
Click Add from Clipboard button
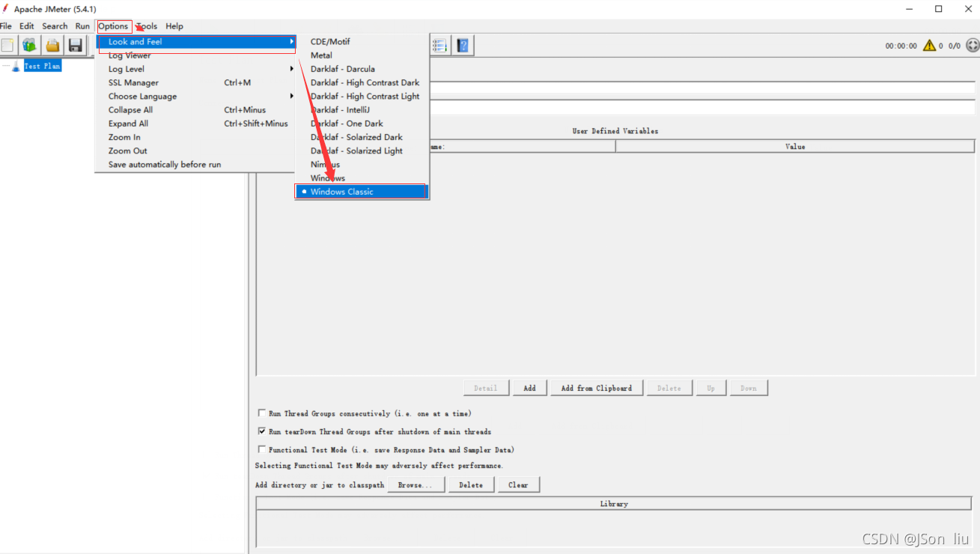[597, 388]
